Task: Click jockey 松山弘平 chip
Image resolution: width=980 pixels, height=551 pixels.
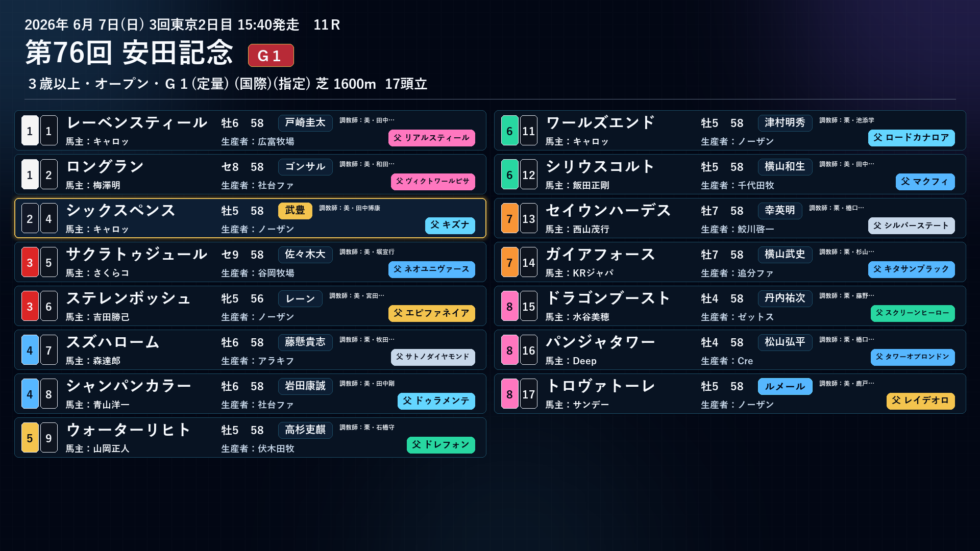Action: pyautogui.click(x=785, y=342)
